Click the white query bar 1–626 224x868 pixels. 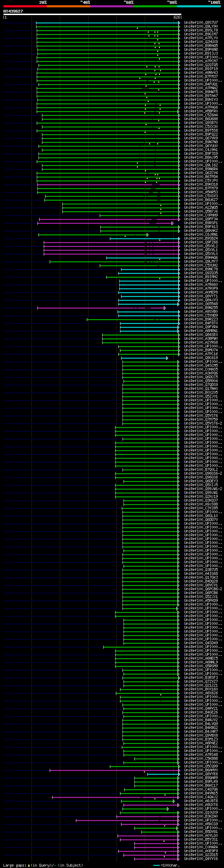tap(92, 14)
